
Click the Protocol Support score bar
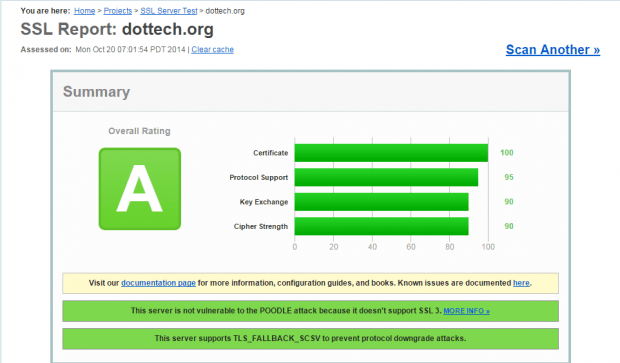pos(386,177)
